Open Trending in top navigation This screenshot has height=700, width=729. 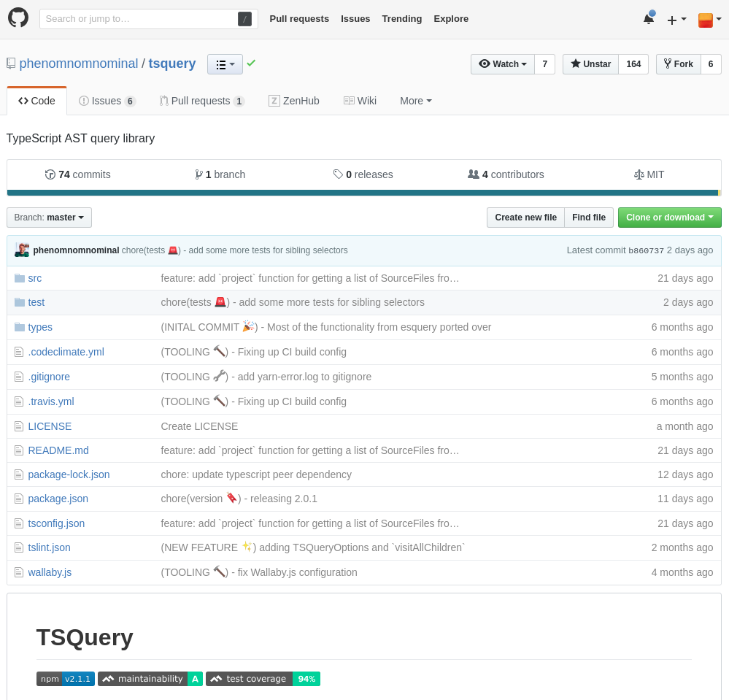coord(401,18)
